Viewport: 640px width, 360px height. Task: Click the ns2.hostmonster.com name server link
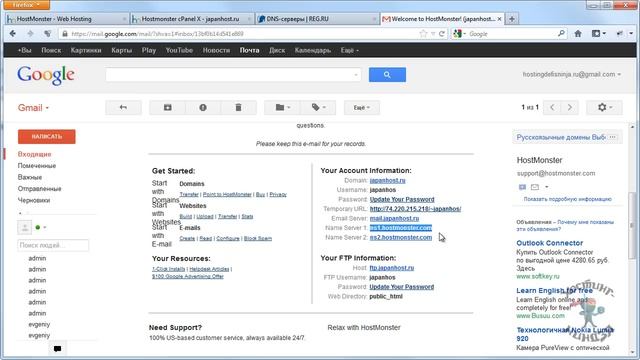tap(401, 237)
